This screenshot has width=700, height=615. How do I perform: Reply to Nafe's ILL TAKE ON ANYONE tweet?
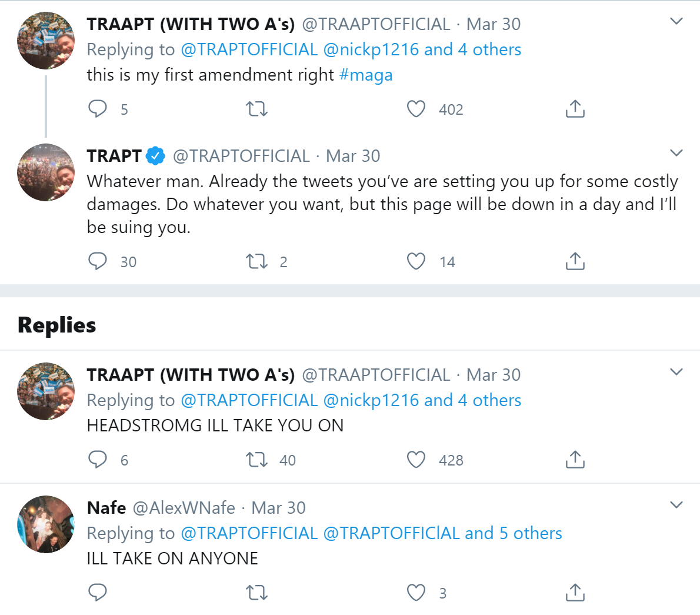click(97, 592)
